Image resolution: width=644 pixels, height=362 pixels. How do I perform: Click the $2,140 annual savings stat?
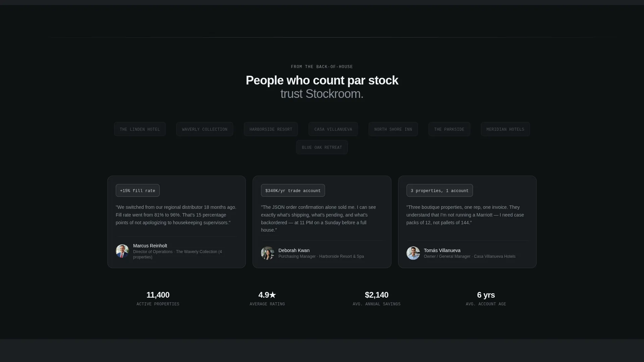tap(377, 295)
